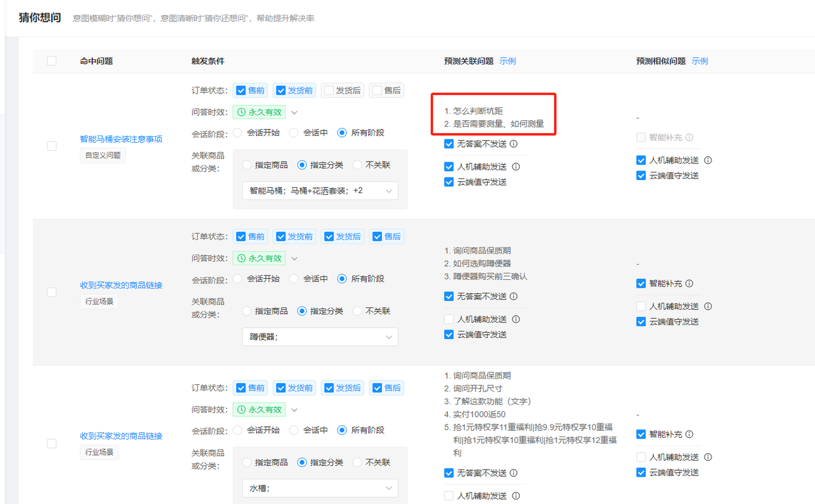The height and width of the screenshot is (504, 815).
Task: Info icon of 人机辅助发送 under 预测相似问题, 蹲便器 row
Action: tap(708, 307)
